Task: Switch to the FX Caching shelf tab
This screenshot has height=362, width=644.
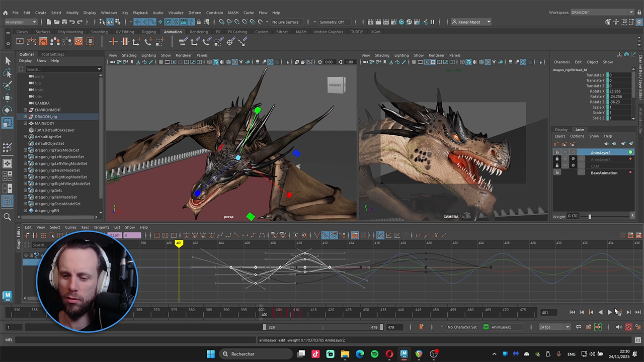Action: point(237,32)
